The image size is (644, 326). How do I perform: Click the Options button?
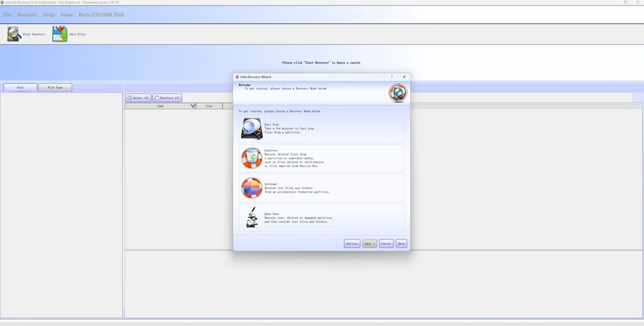pos(352,243)
